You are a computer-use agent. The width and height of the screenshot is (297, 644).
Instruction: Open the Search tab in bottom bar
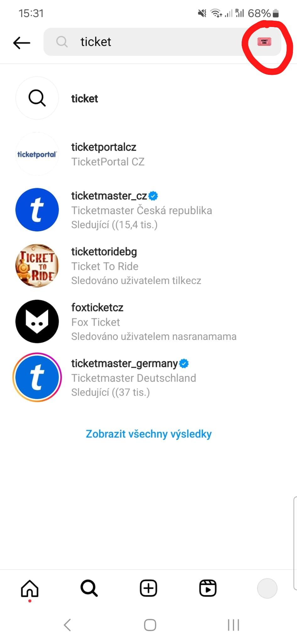[x=89, y=588]
